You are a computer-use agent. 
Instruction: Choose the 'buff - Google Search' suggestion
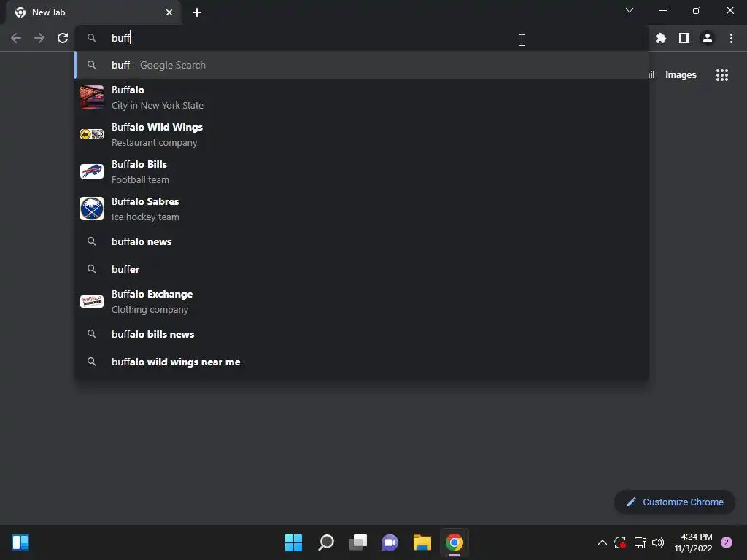point(362,65)
